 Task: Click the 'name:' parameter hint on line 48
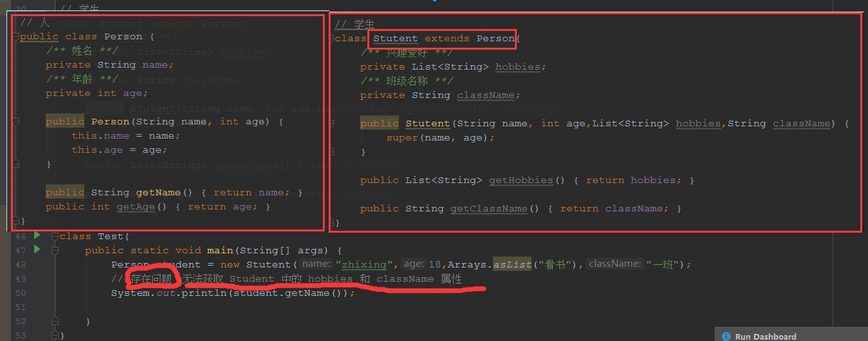pos(316,264)
